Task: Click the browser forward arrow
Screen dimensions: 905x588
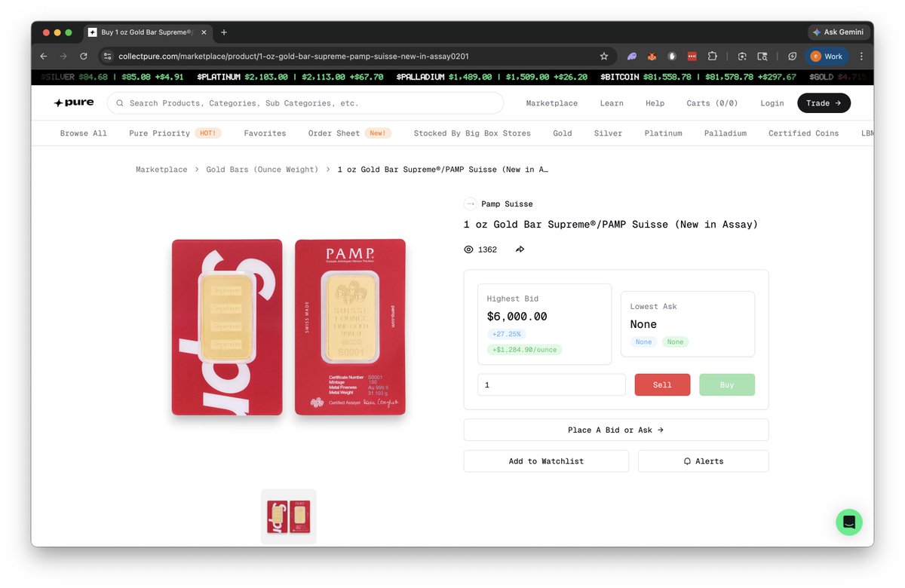Action: 63,56
